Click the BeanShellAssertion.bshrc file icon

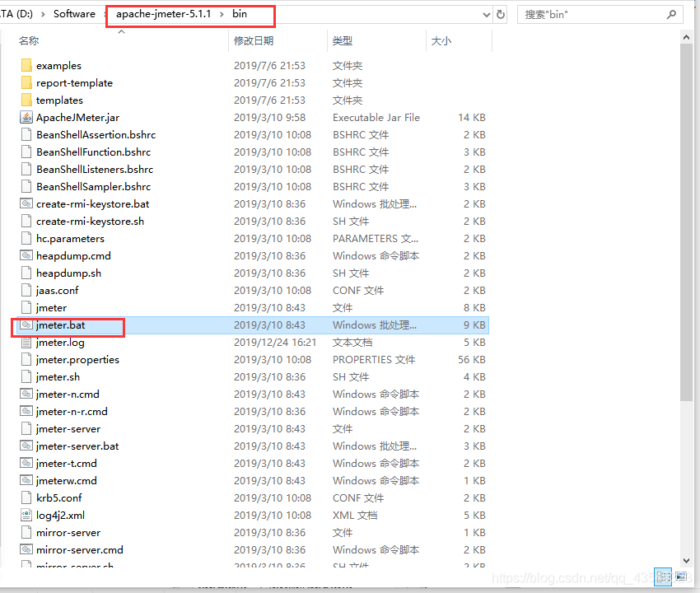click(26, 134)
